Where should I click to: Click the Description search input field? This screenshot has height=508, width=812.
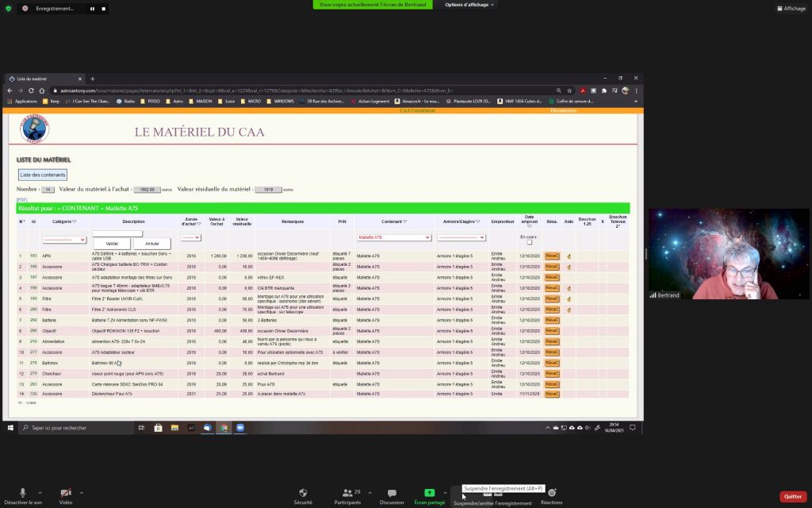tap(117, 234)
